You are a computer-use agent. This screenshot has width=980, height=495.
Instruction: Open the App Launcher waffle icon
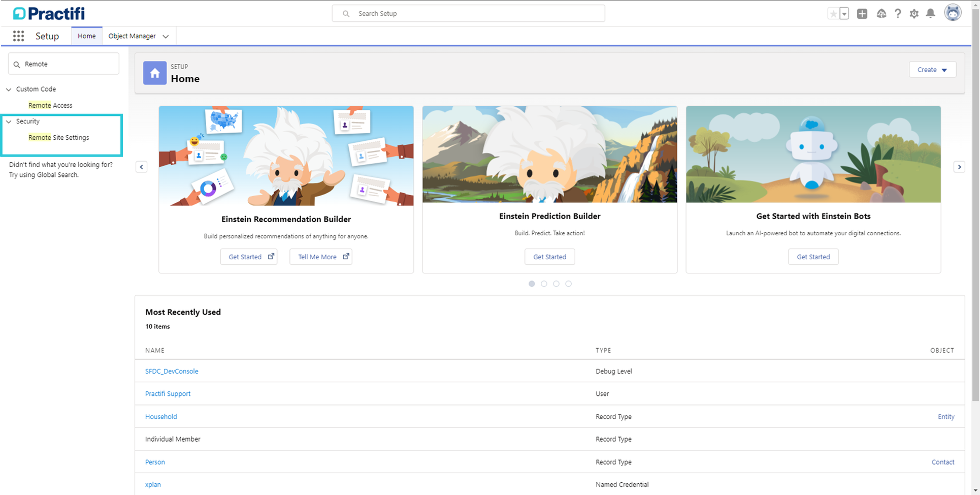19,36
